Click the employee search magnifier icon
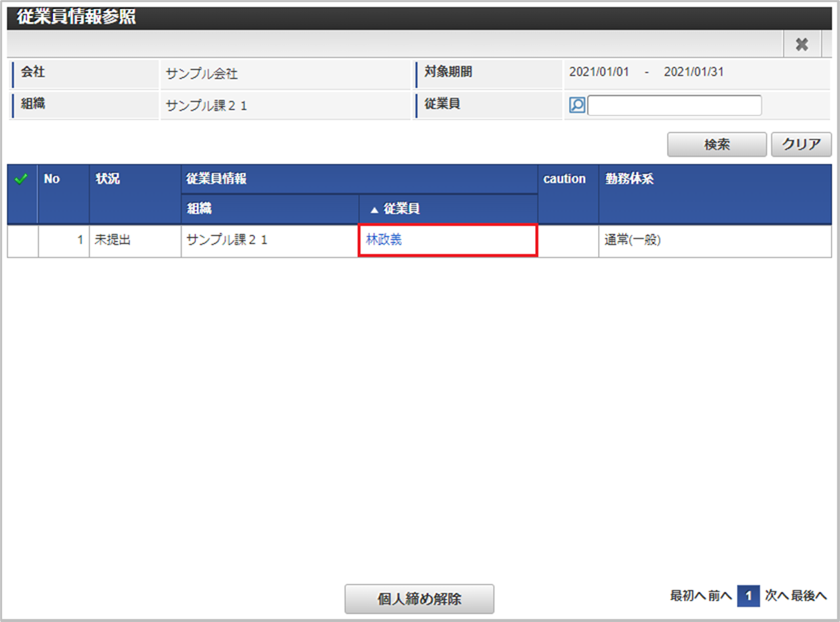840x622 pixels. 577,105
